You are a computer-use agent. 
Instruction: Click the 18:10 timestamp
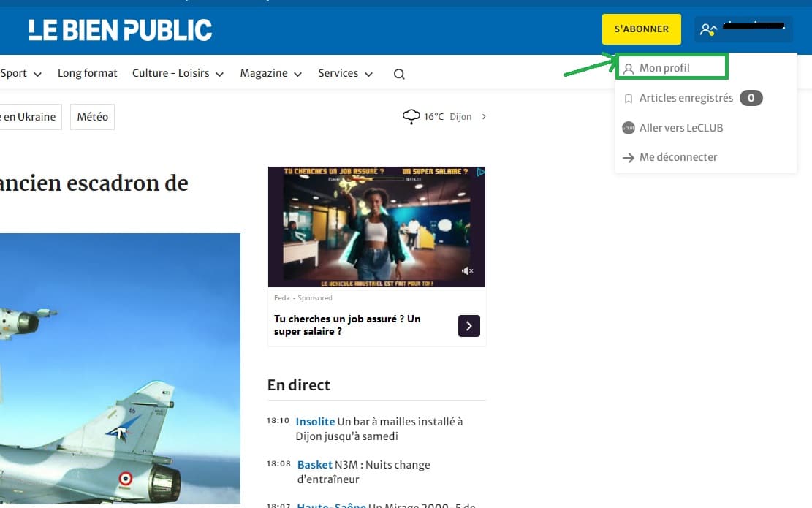278,420
